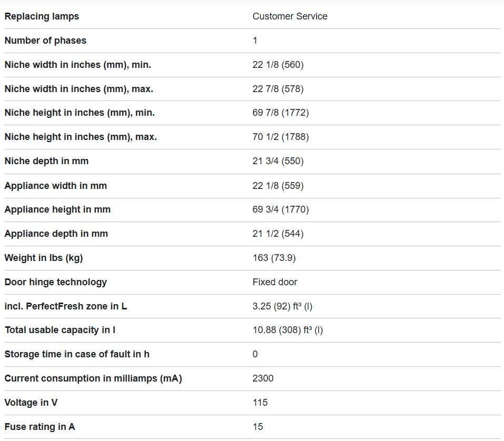Click the "Number of phases" label
This screenshot has height=441, width=504.
45,41
